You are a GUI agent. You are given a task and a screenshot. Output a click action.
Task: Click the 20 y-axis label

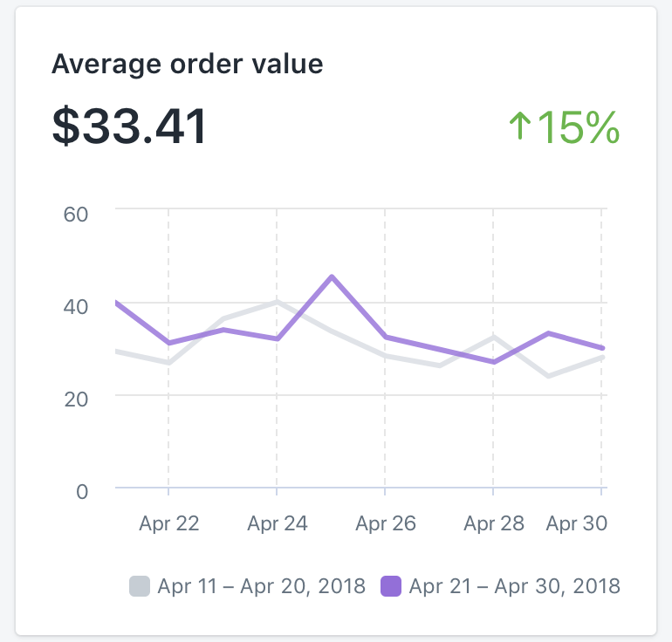77,399
